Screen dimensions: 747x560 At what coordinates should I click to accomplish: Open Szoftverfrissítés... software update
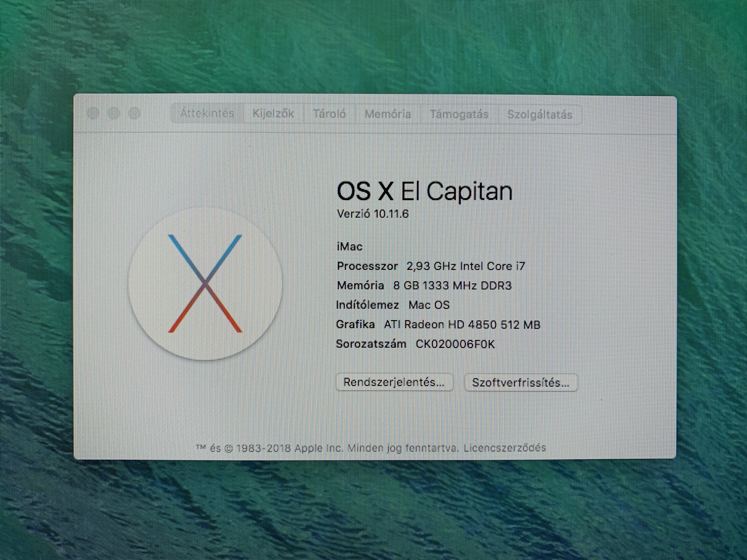click(521, 383)
